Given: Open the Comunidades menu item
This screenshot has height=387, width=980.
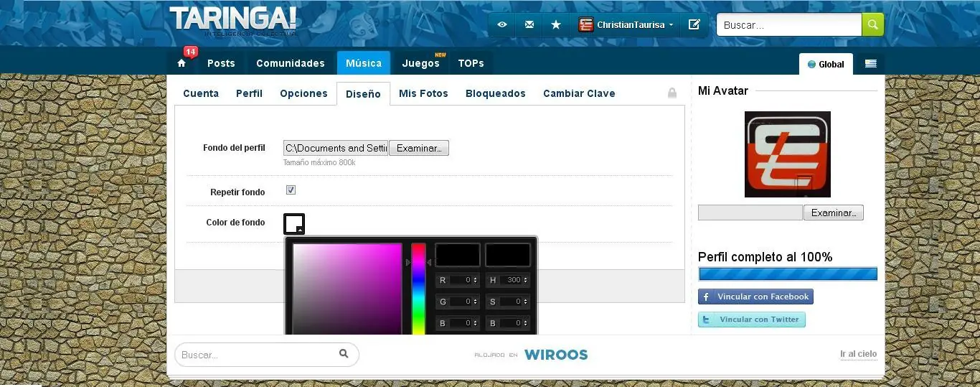Looking at the screenshot, I should click(291, 63).
